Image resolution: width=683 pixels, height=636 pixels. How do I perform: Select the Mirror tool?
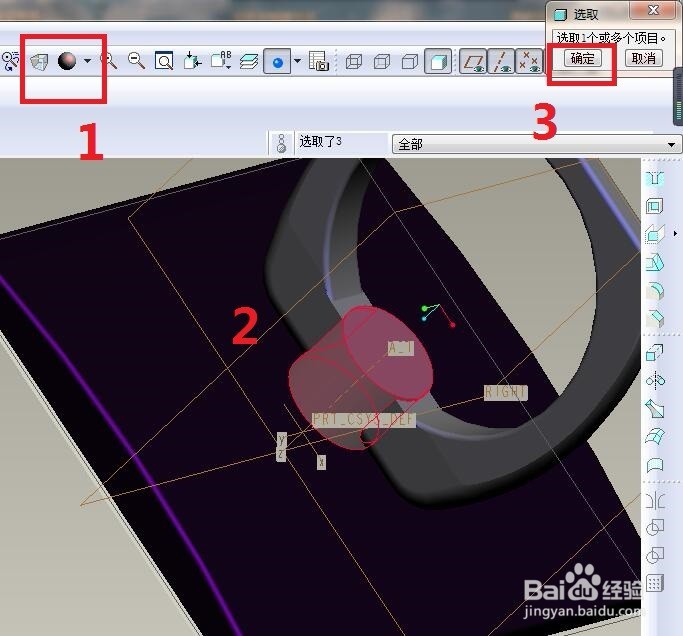pyautogui.click(x=655, y=381)
